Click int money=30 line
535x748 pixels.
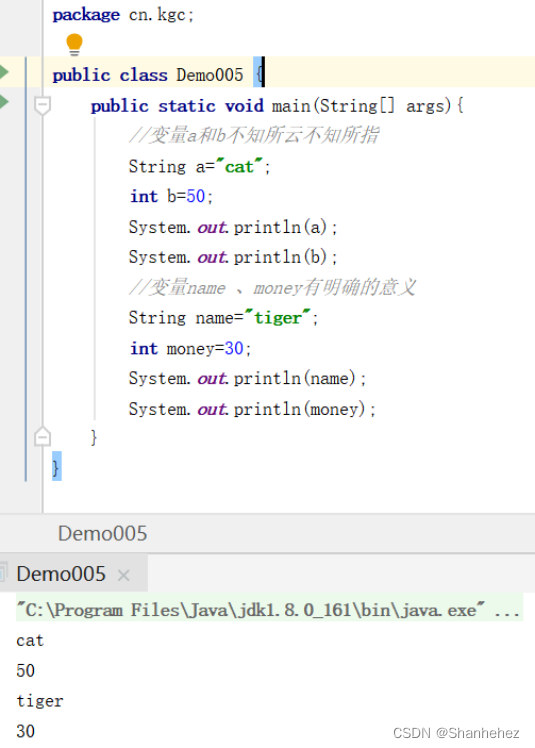(x=190, y=348)
